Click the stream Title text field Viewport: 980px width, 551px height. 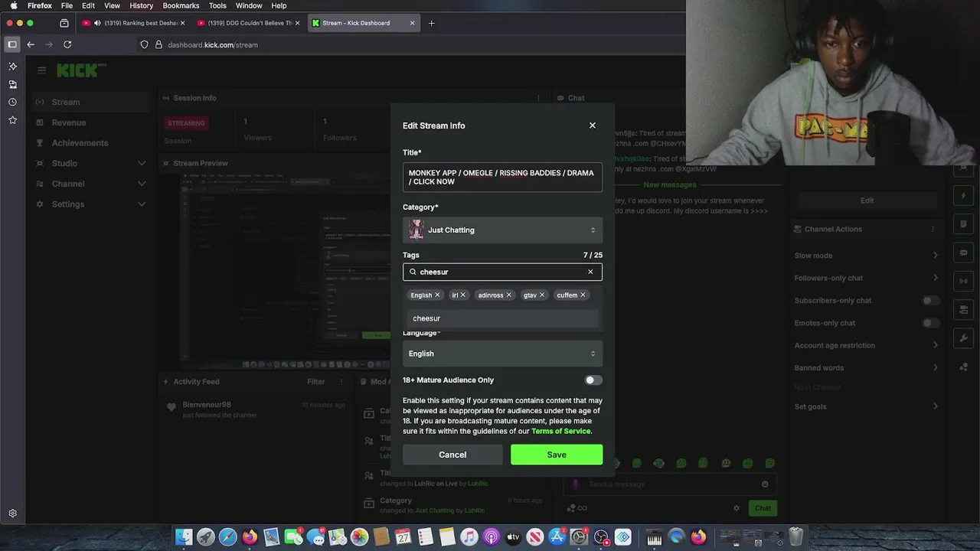[x=502, y=177]
